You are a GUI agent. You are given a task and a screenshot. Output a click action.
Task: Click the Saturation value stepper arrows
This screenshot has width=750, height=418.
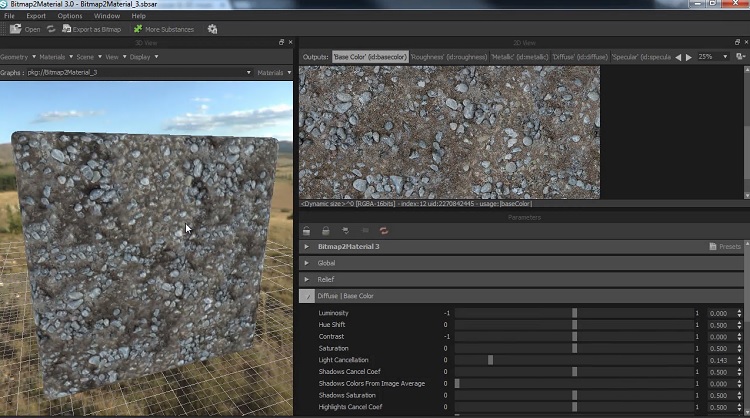click(739, 348)
